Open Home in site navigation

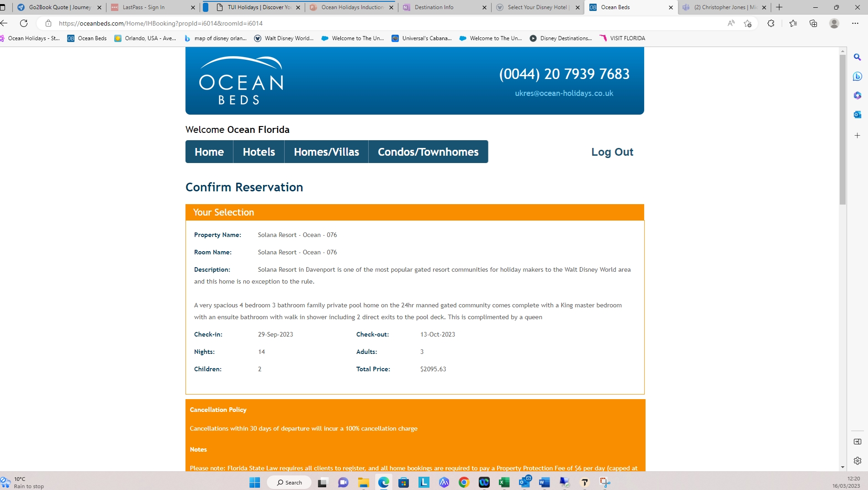(x=209, y=152)
